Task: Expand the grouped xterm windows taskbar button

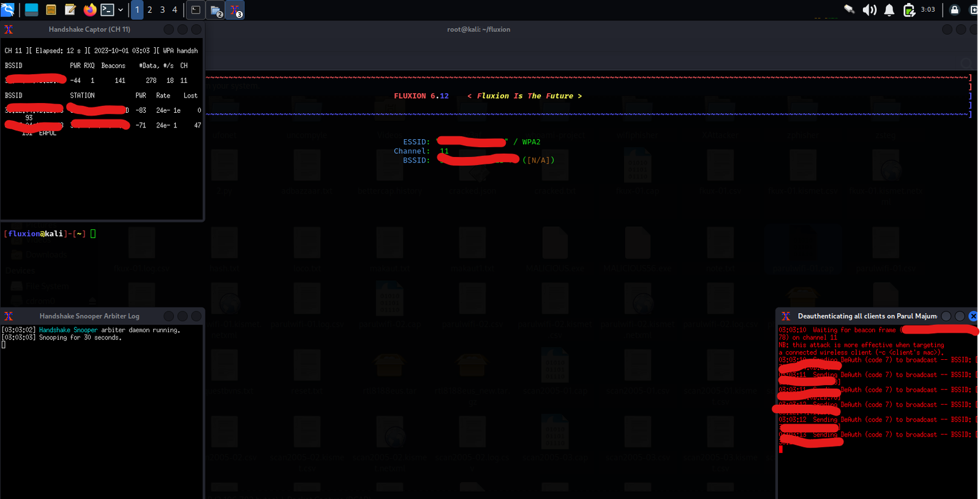Action: (x=236, y=10)
